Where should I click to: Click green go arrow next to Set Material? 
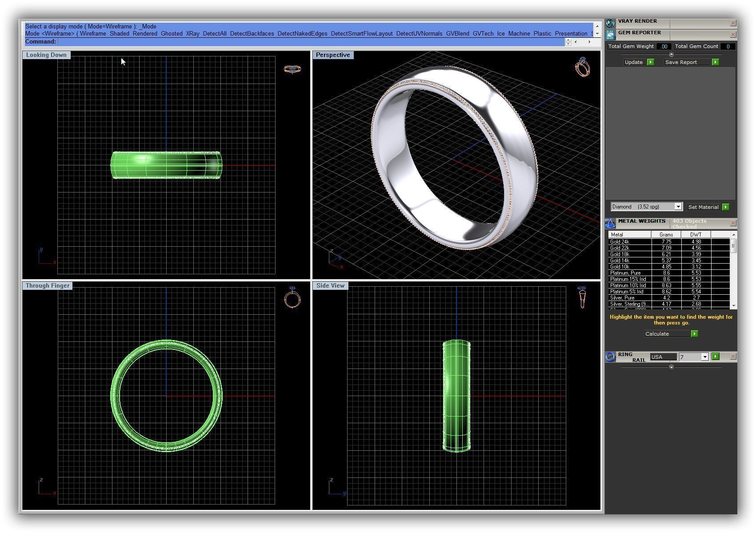click(x=725, y=207)
